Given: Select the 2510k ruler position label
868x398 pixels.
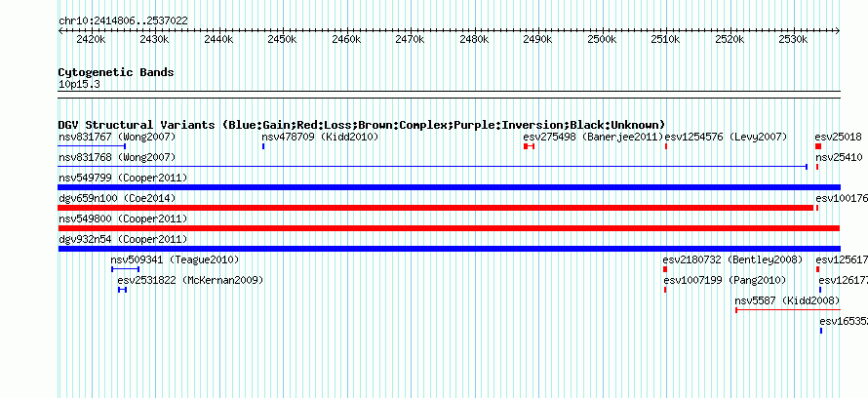Looking at the screenshot, I should click(x=666, y=39).
